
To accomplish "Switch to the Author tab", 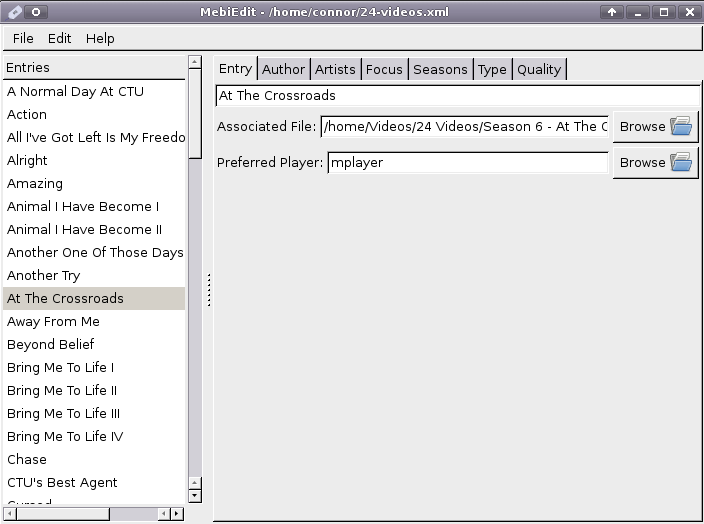I will pyautogui.click(x=283, y=69).
